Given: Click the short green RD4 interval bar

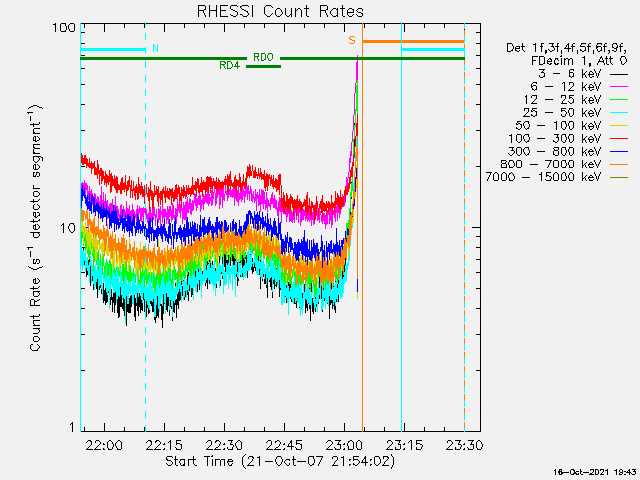Looking at the screenshot, I should click(263, 66).
